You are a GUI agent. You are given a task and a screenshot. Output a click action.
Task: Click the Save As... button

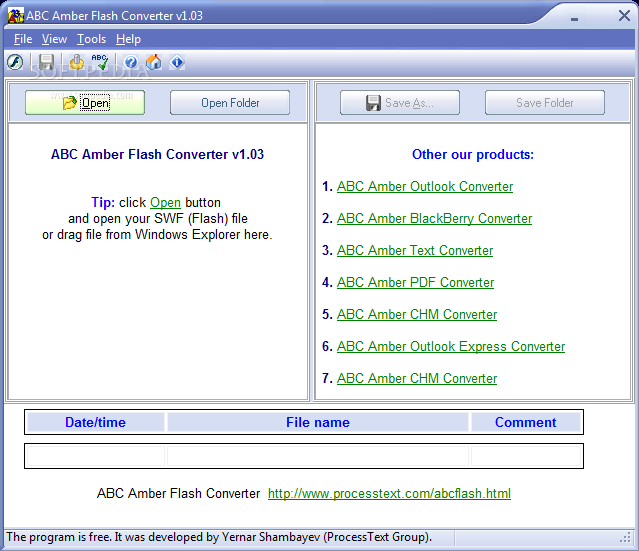click(400, 103)
